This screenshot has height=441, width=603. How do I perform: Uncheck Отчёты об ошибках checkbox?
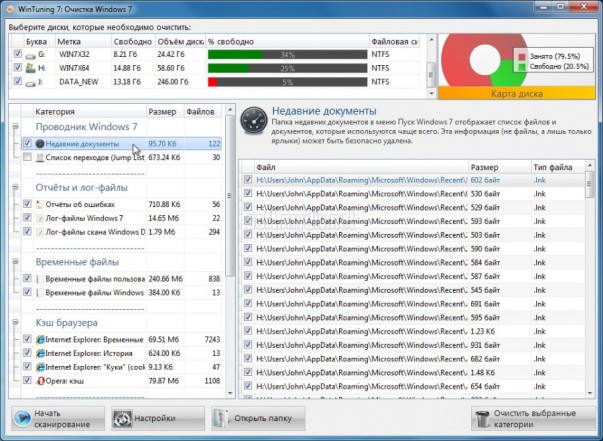click(27, 204)
